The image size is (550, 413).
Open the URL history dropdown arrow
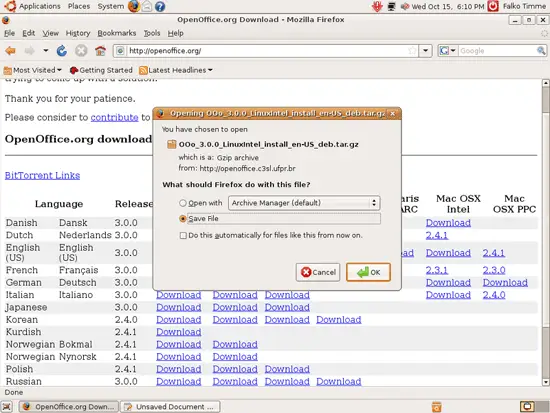point(425,51)
